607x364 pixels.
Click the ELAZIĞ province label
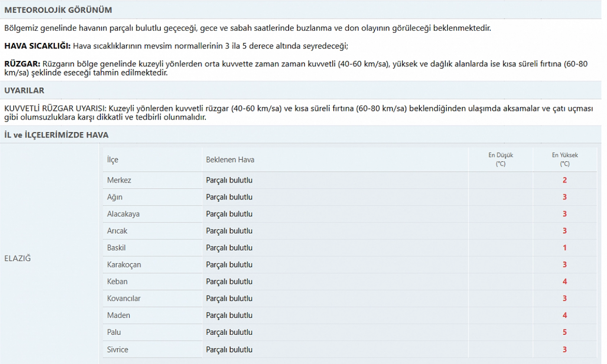[x=17, y=258]
